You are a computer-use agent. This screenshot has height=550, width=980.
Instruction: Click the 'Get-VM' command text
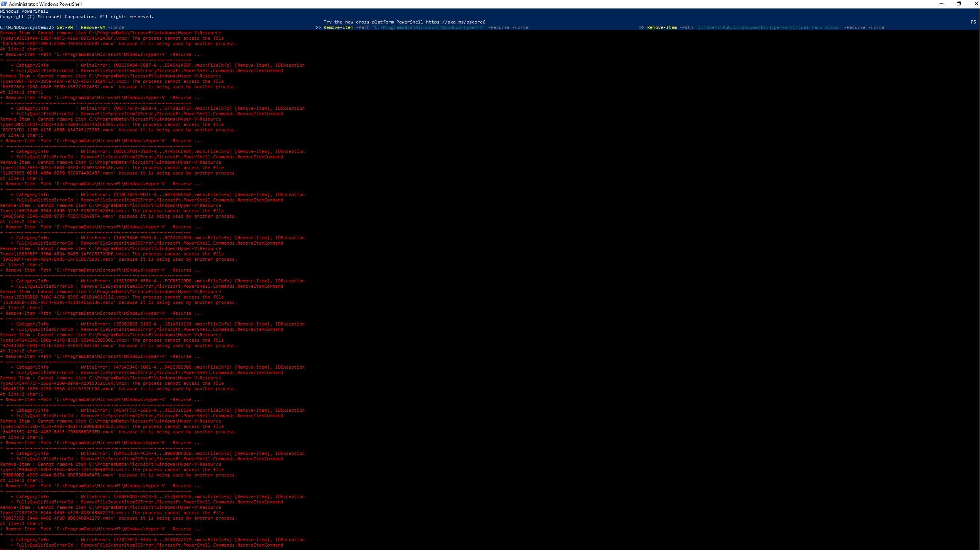click(x=64, y=27)
